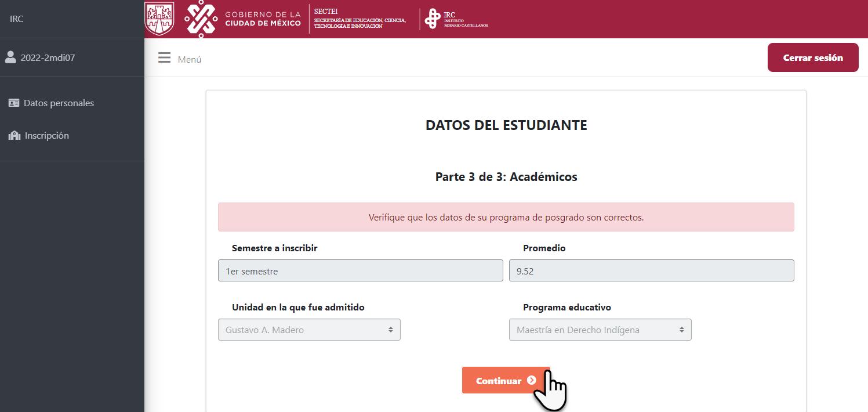
Task: Open Datos personales in the sidebar
Action: [x=51, y=103]
